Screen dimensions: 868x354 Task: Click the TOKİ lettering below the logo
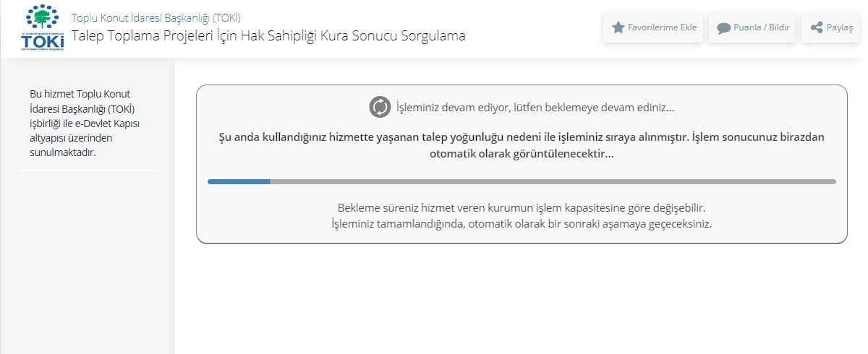coord(43,41)
